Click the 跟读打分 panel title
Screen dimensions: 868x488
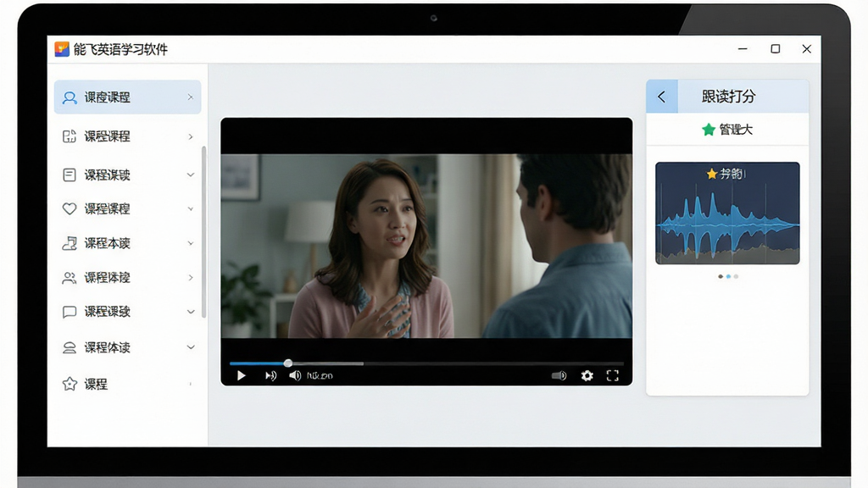[728, 97]
